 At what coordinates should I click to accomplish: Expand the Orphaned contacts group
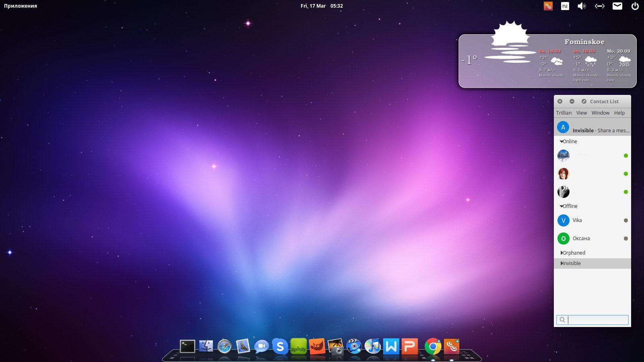561,253
